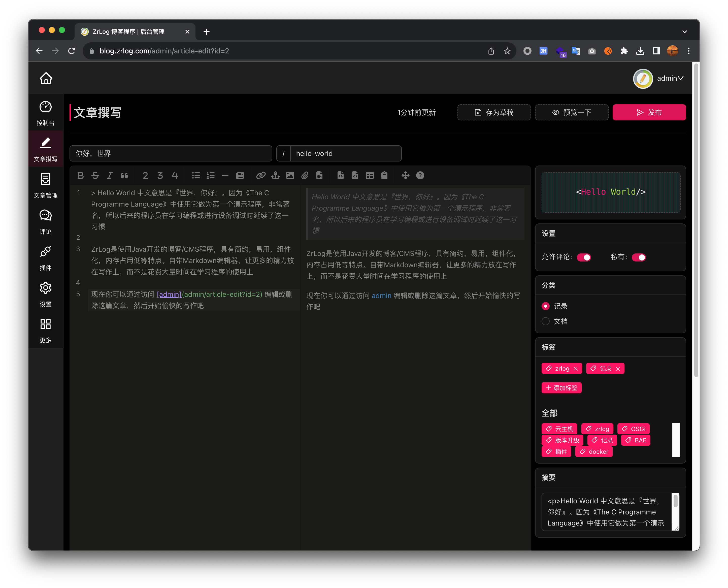The width and height of the screenshot is (728, 588).
Task: Remove the selected 记录 tag
Action: [x=618, y=369]
